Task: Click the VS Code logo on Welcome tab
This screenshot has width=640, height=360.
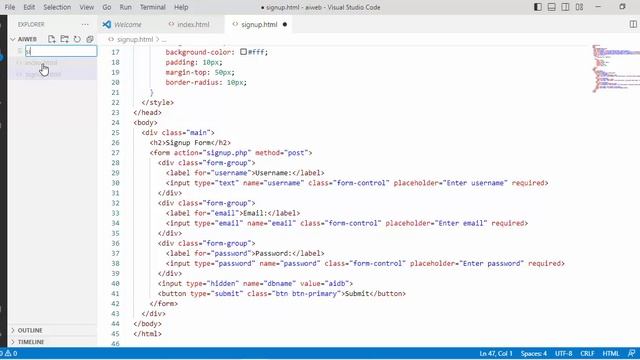Action: click(x=107, y=24)
